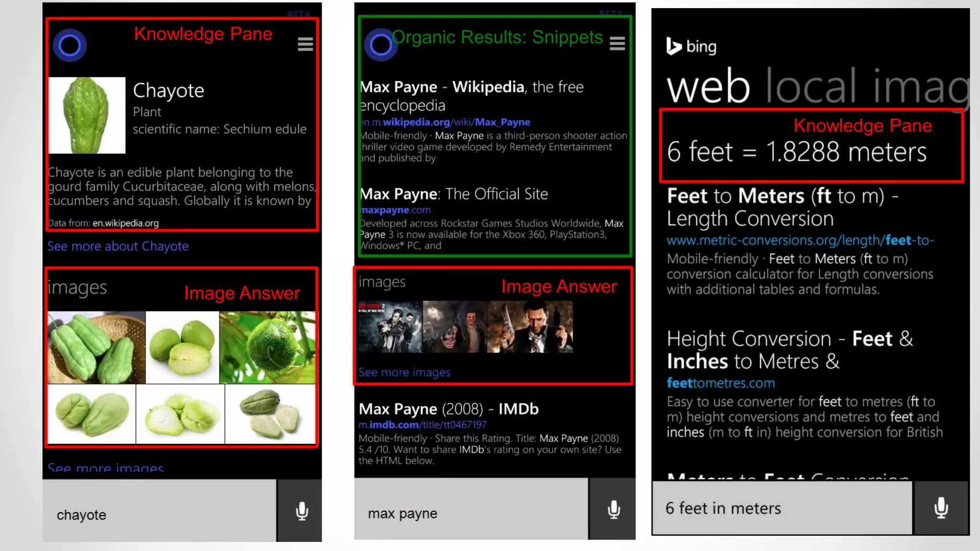Open the Max Payne 2 cover art thumbnail
This screenshot has width=980, height=551.
390,327
